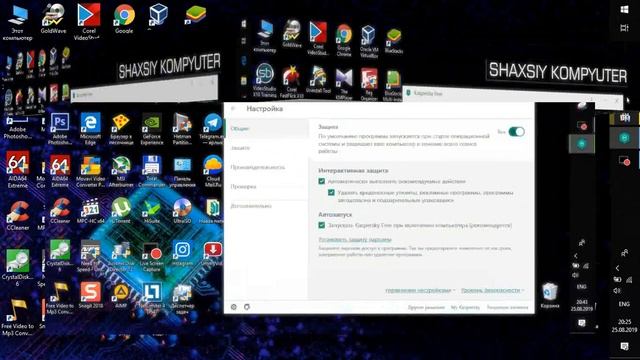Open the Snagit 2018 shortcut
This screenshot has height=360, width=640.
click(x=90, y=295)
